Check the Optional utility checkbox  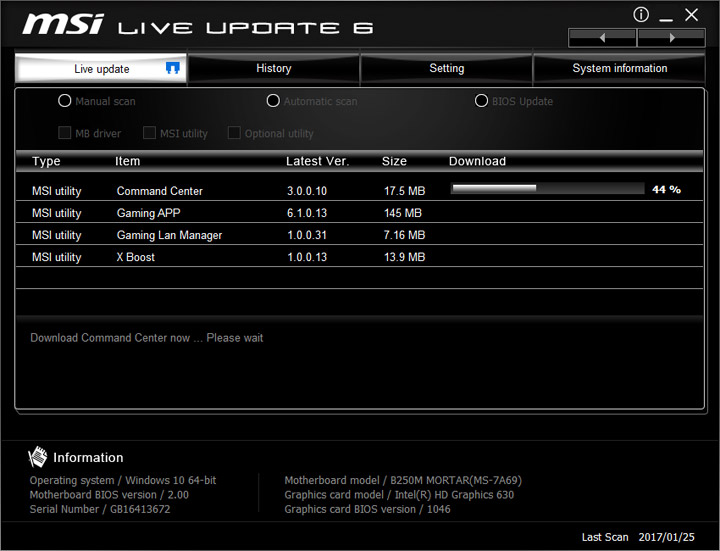point(234,133)
